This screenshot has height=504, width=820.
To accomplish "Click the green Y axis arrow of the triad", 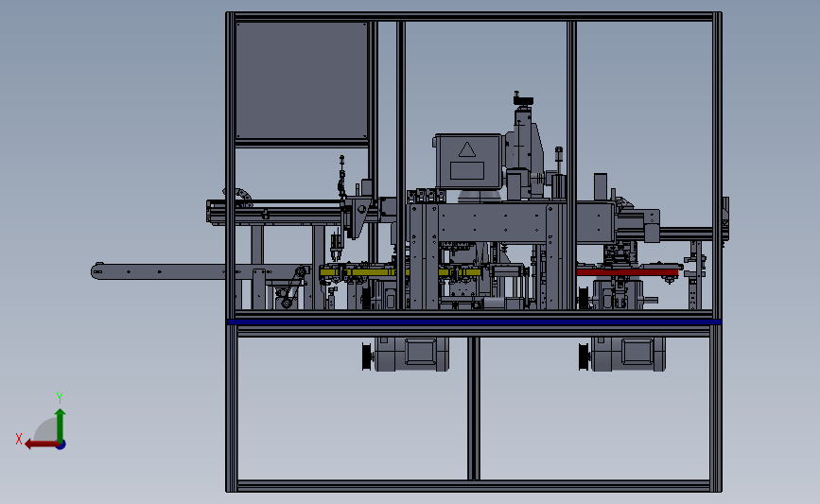I will click(61, 426).
